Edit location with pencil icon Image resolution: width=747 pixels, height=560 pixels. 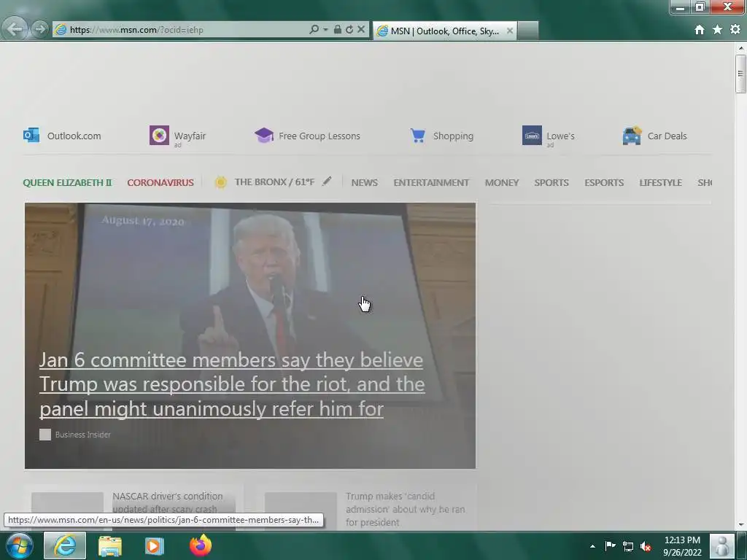click(327, 181)
